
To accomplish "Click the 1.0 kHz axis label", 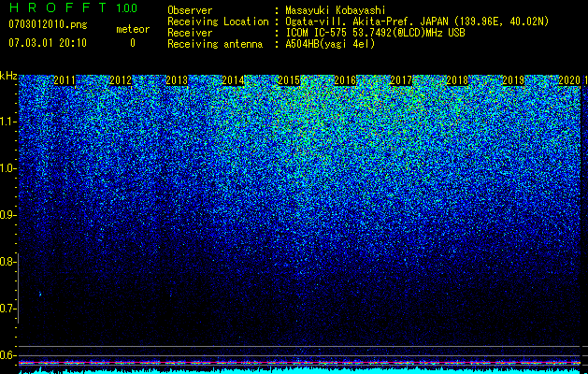I will (7, 168).
